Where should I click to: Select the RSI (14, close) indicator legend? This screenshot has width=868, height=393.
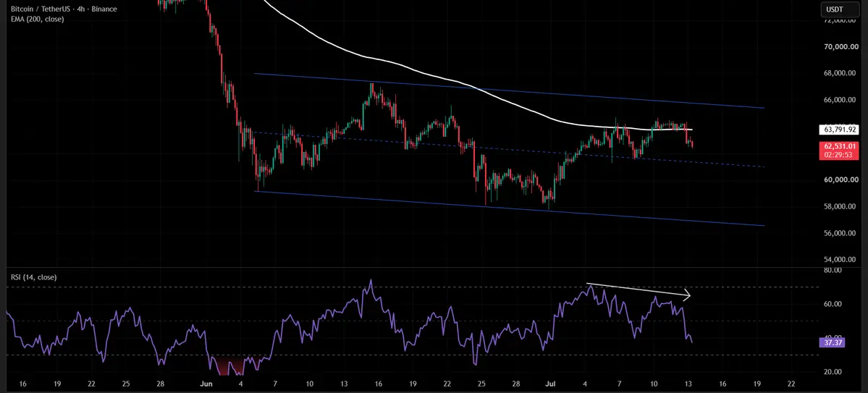pos(33,277)
